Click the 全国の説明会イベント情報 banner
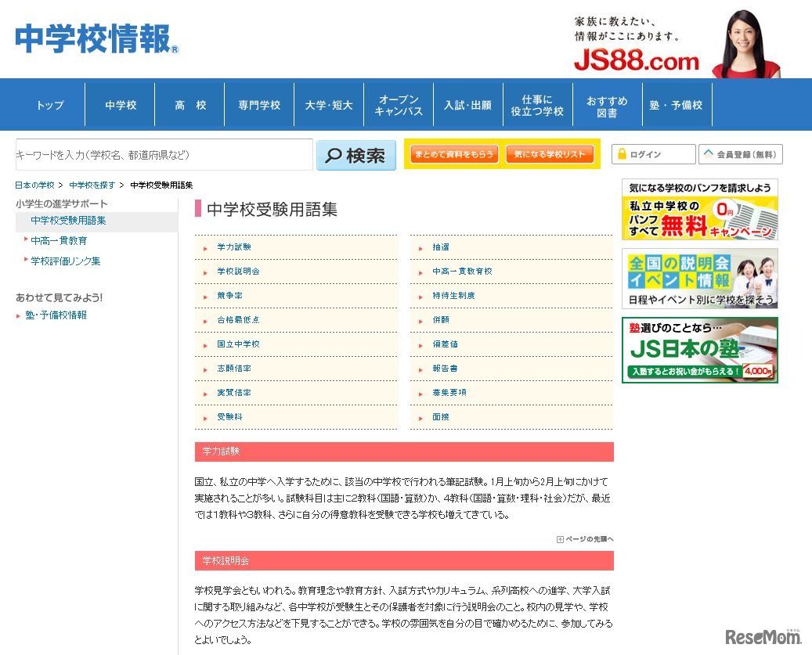The width and height of the screenshot is (812, 655). [699, 279]
